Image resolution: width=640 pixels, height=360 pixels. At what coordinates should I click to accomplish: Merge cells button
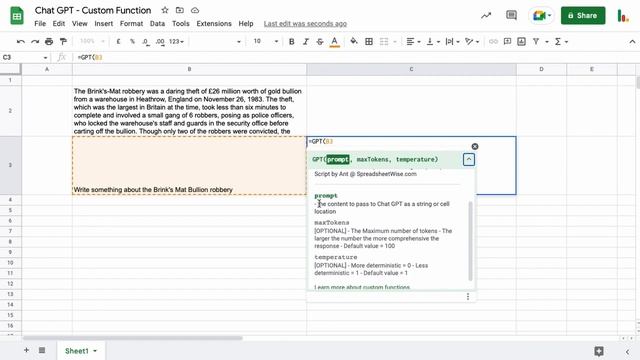click(384, 42)
